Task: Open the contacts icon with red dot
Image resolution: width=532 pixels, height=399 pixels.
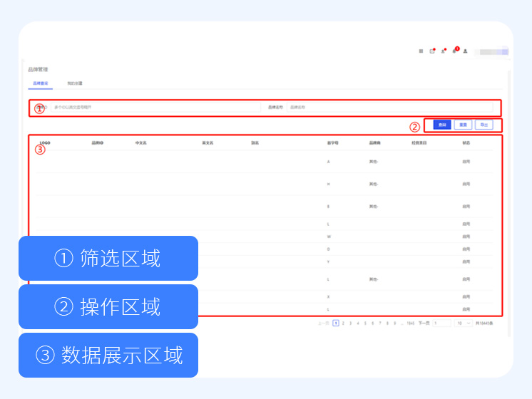Action: (x=443, y=51)
